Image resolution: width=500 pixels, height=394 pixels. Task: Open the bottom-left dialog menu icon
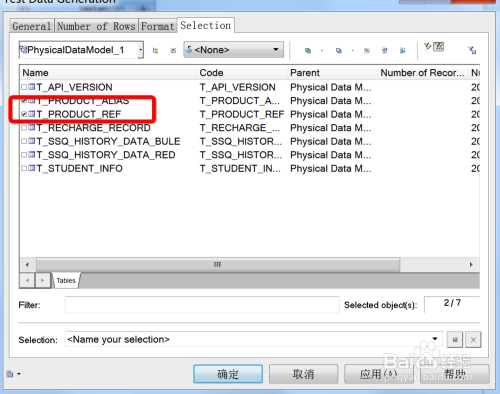click(13, 374)
